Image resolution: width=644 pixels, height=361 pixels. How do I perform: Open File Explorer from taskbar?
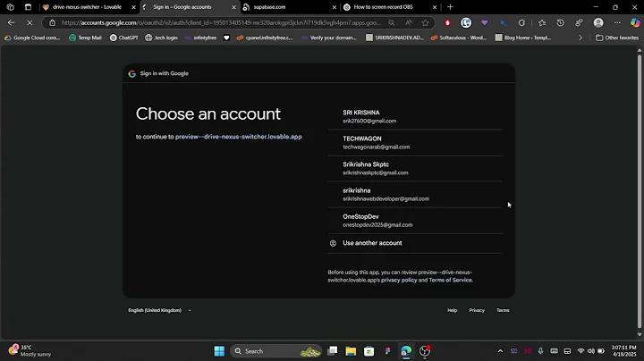coord(351,351)
